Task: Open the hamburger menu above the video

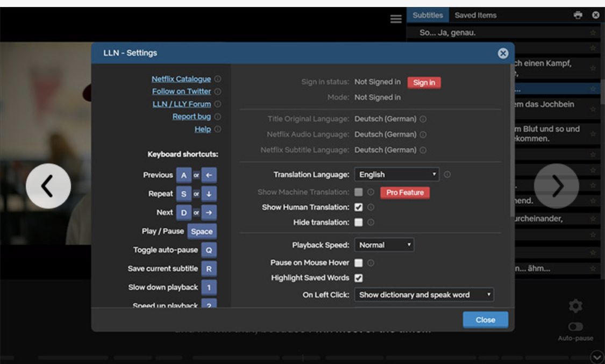Action: (x=396, y=19)
